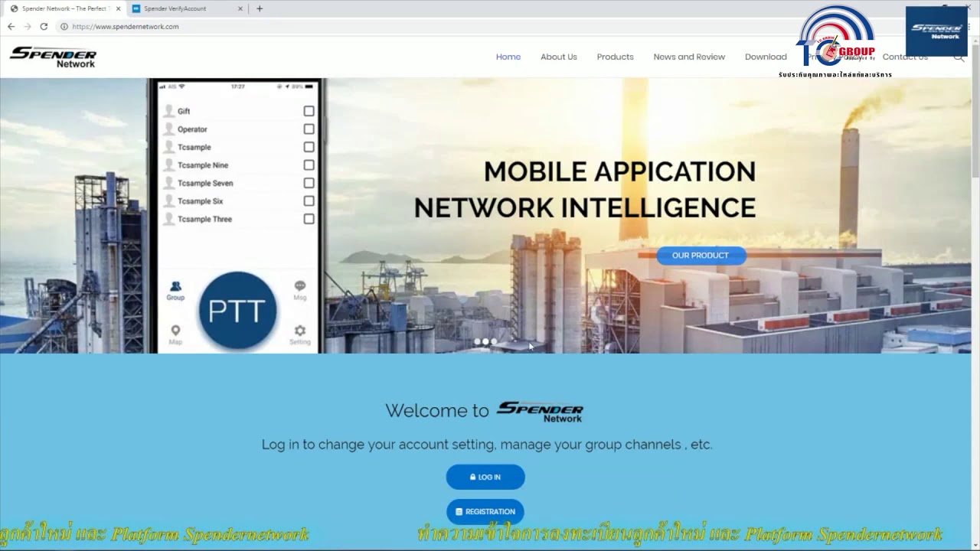Check the Tcsample Seven checkbox
The image size is (980, 551).
309,183
